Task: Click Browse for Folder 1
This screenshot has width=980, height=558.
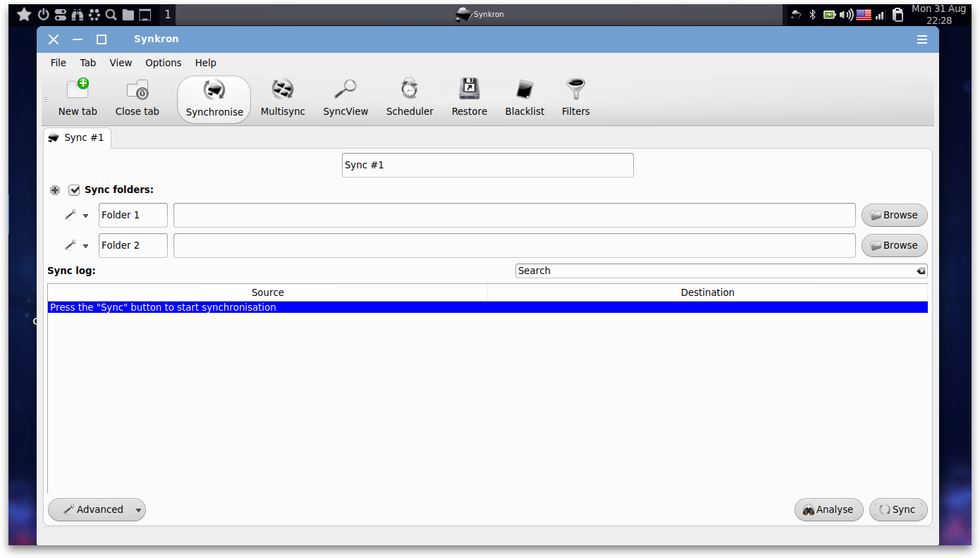Action: coord(895,216)
